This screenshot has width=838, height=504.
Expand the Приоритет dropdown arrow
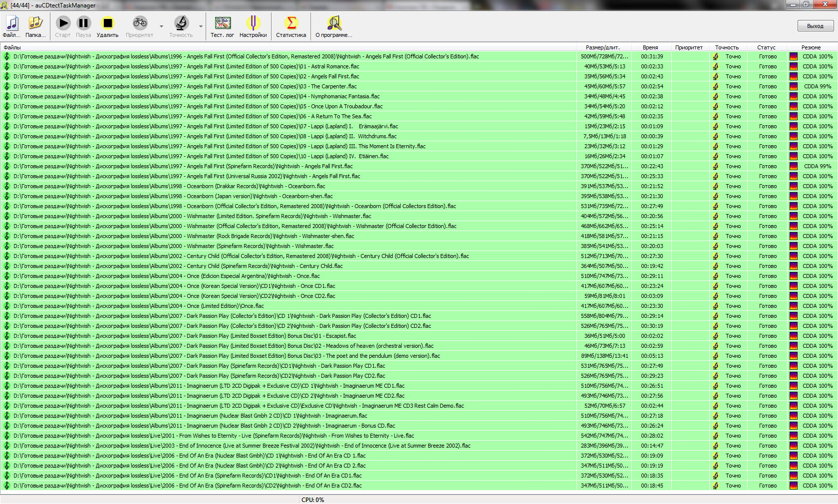pos(161,26)
